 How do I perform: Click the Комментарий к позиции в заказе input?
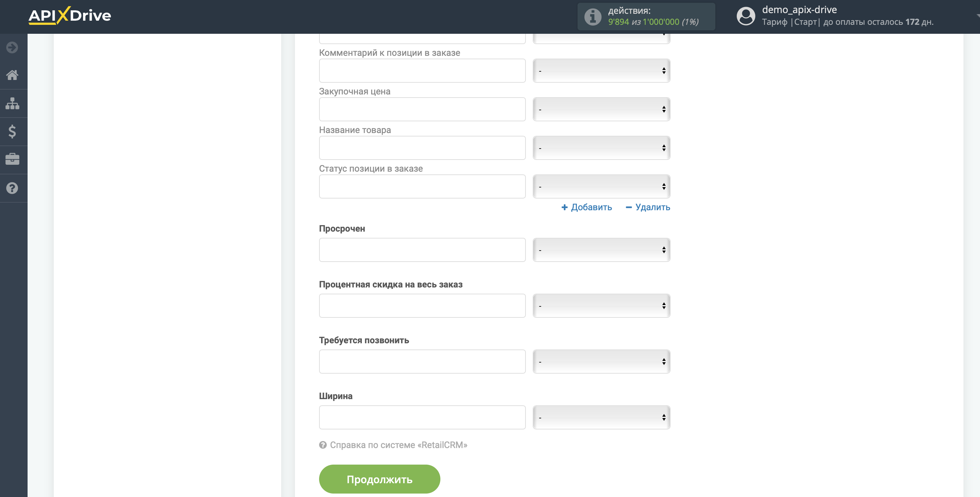click(422, 71)
